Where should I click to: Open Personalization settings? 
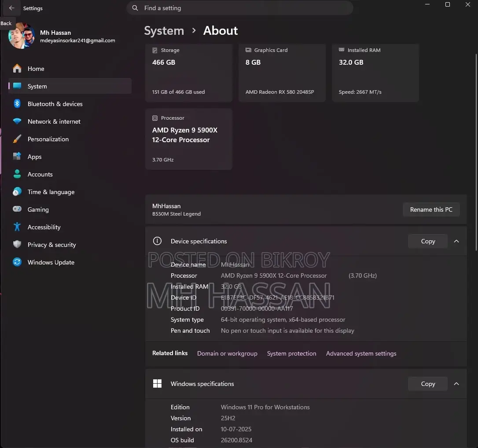click(70, 139)
